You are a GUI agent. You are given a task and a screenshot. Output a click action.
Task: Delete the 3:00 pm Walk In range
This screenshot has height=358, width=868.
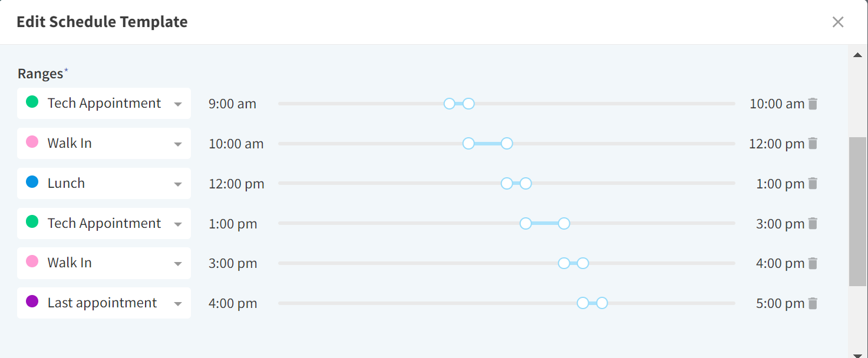[x=813, y=263]
